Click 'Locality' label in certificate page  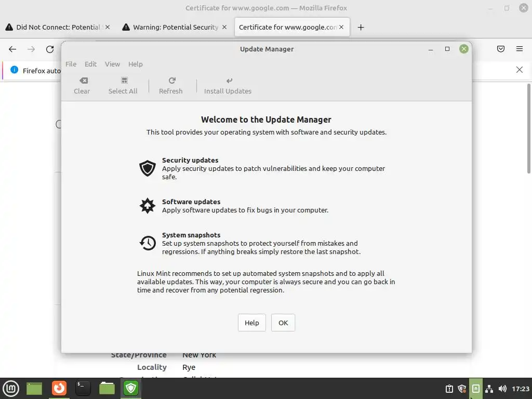coord(152,367)
